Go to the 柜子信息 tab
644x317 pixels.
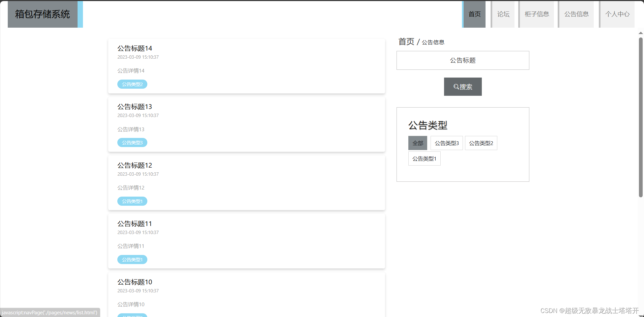point(536,14)
